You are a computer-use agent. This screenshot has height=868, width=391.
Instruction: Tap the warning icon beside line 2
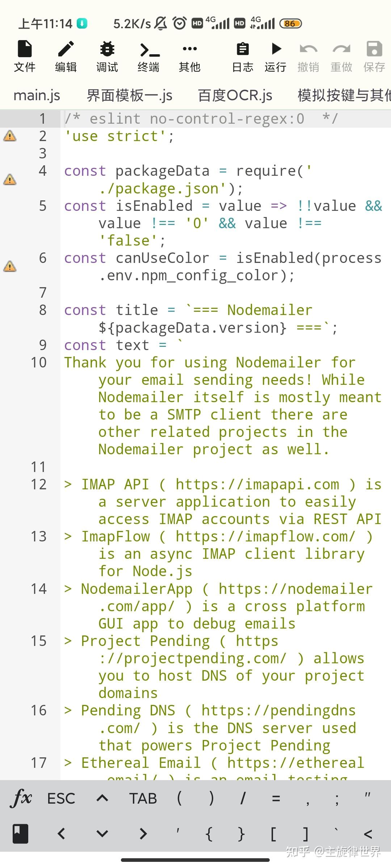pyautogui.click(x=10, y=136)
